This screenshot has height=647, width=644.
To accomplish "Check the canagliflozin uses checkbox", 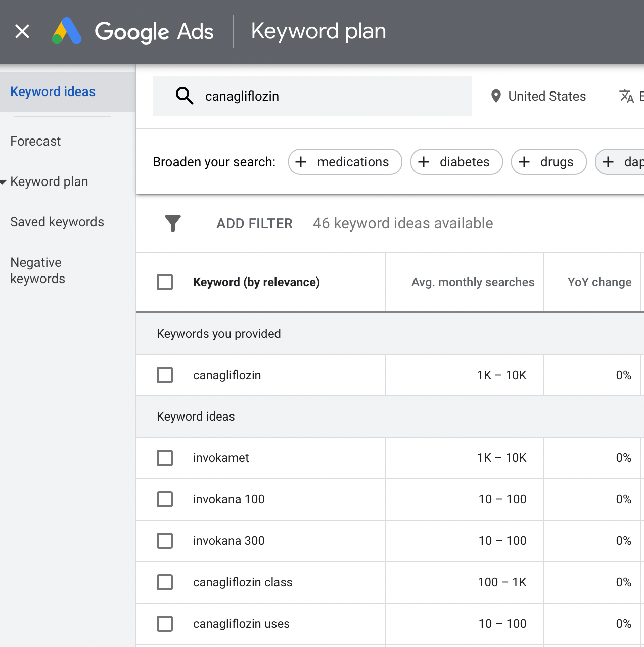I will tap(165, 624).
